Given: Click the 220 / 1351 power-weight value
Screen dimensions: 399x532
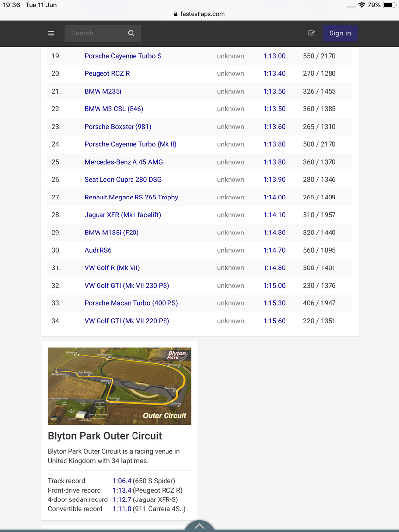Looking at the screenshot, I should point(319,321).
